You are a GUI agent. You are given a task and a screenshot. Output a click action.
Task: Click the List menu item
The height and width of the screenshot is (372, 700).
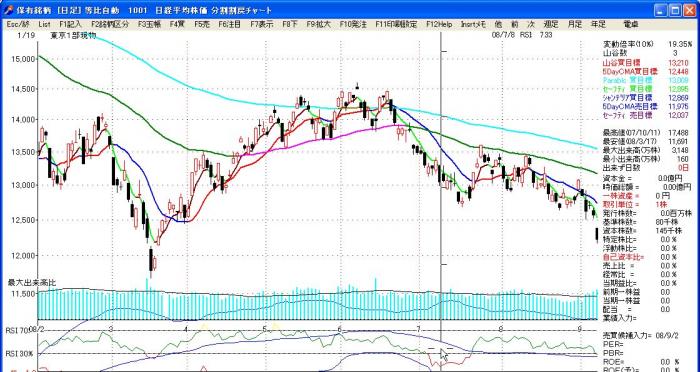coord(44,25)
